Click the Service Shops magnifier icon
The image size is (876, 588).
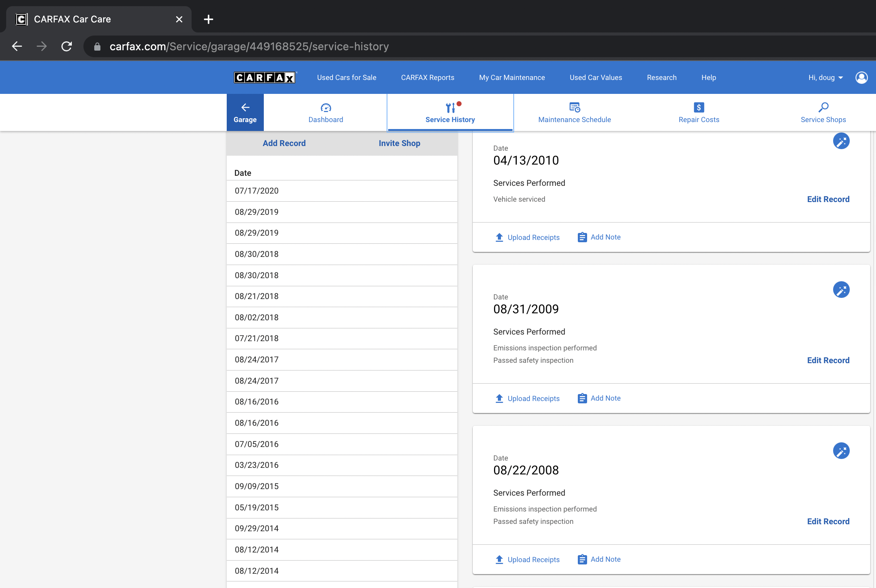coord(823,107)
